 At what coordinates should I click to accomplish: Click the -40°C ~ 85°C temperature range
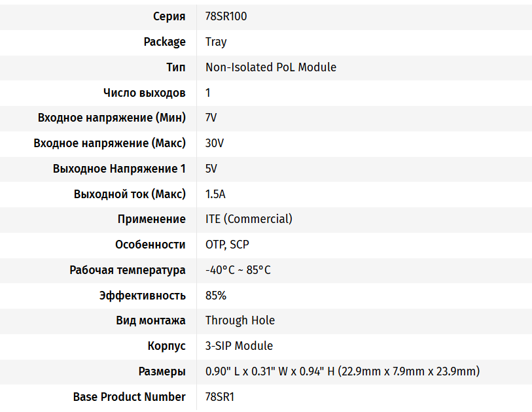(238, 270)
